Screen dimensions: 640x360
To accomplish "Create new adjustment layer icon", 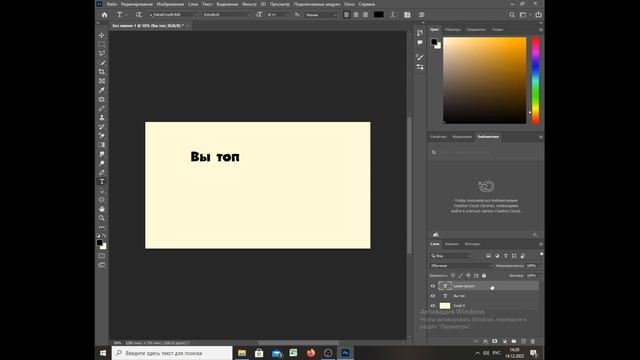I will coord(504,341).
